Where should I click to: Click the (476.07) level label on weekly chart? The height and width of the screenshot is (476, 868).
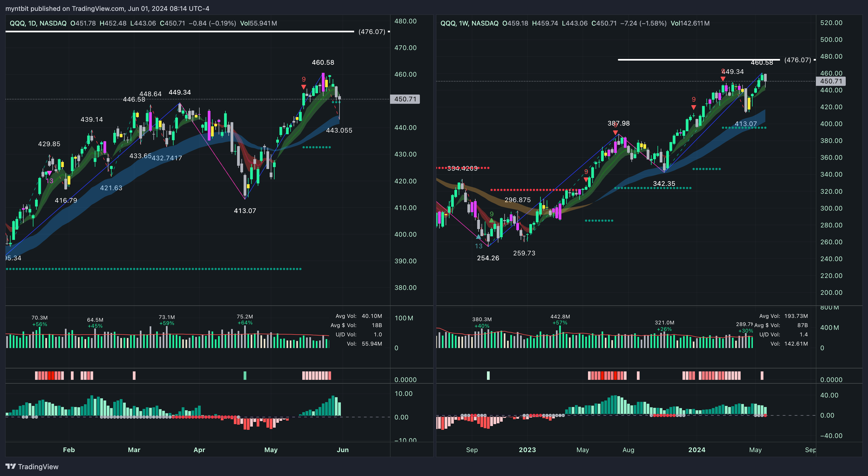798,60
